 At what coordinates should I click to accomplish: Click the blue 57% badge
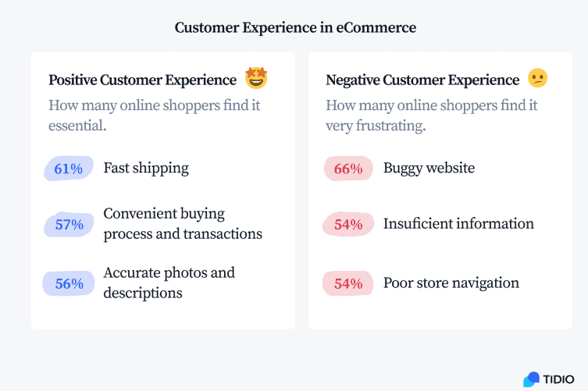tap(69, 225)
